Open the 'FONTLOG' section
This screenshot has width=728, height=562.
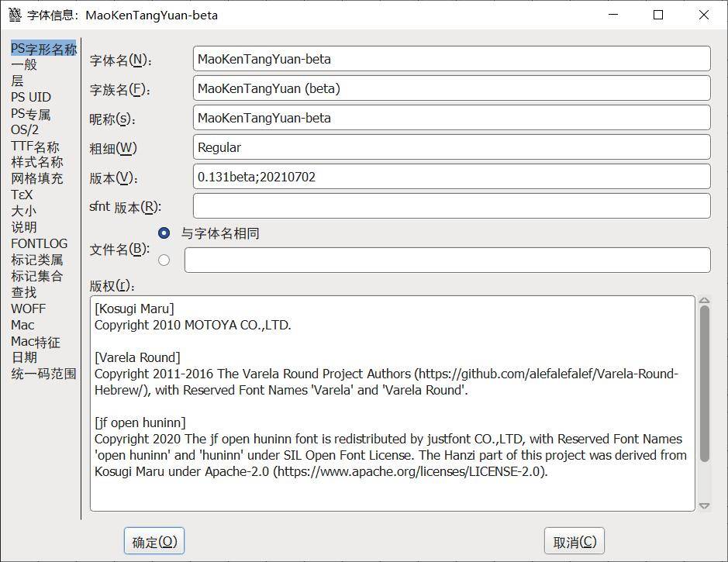point(39,243)
